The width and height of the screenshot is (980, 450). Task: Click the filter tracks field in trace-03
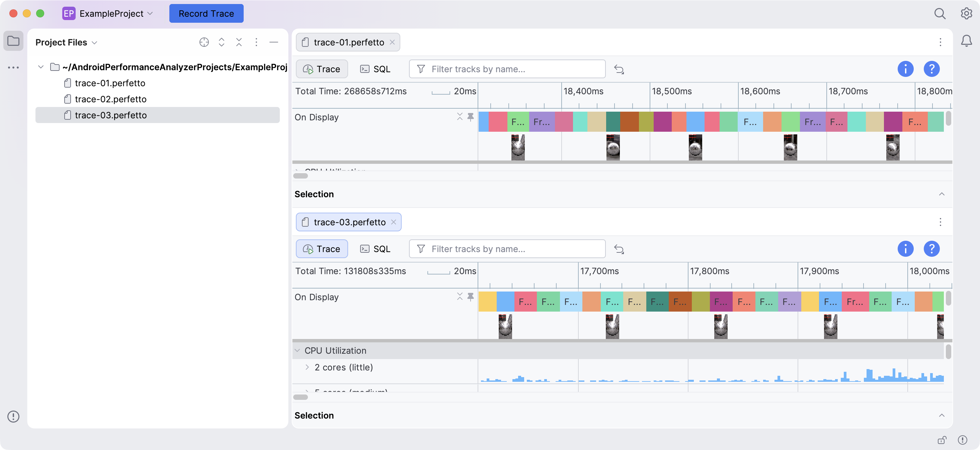click(x=507, y=249)
